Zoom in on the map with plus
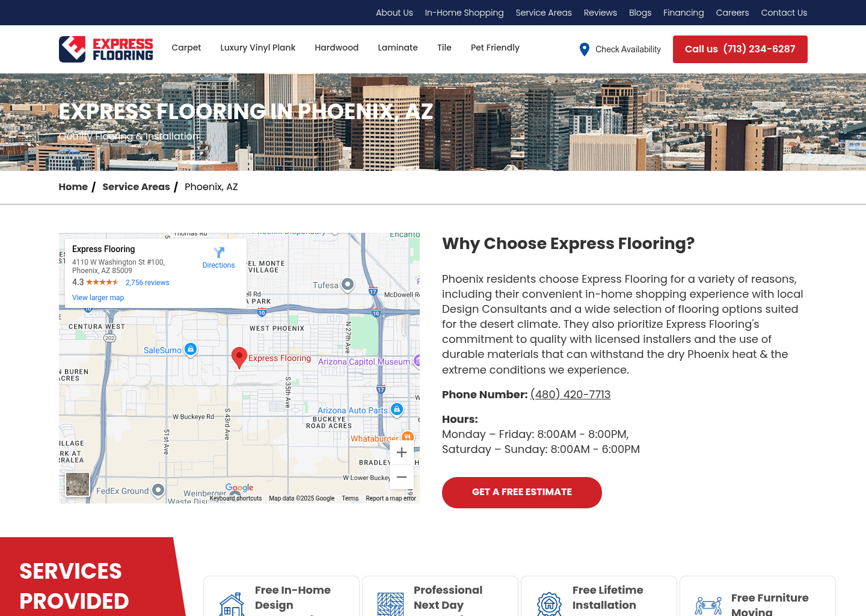The height and width of the screenshot is (616, 866). click(402, 452)
